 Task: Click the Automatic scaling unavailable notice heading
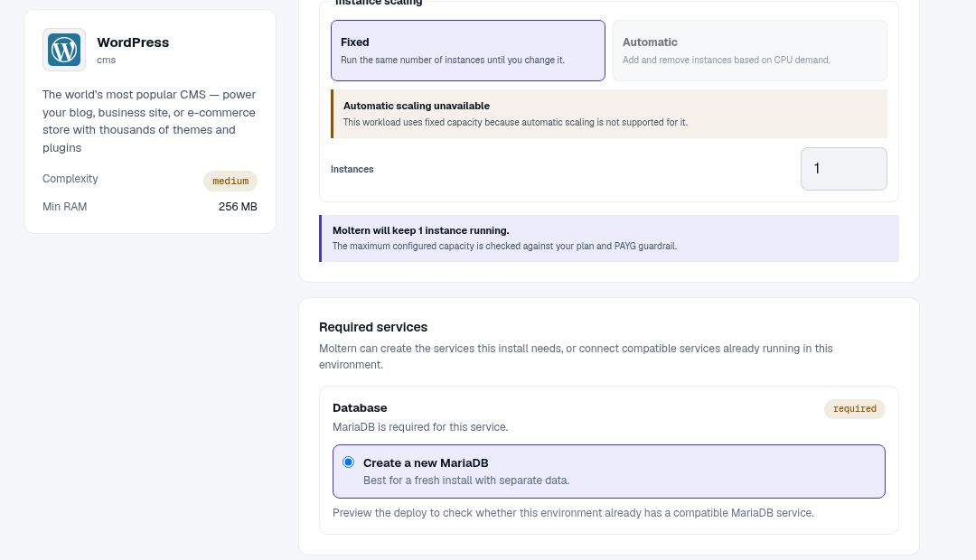click(x=417, y=106)
